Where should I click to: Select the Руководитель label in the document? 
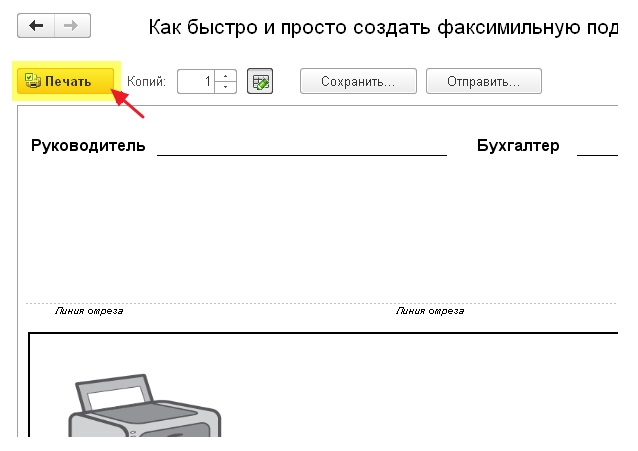88,145
